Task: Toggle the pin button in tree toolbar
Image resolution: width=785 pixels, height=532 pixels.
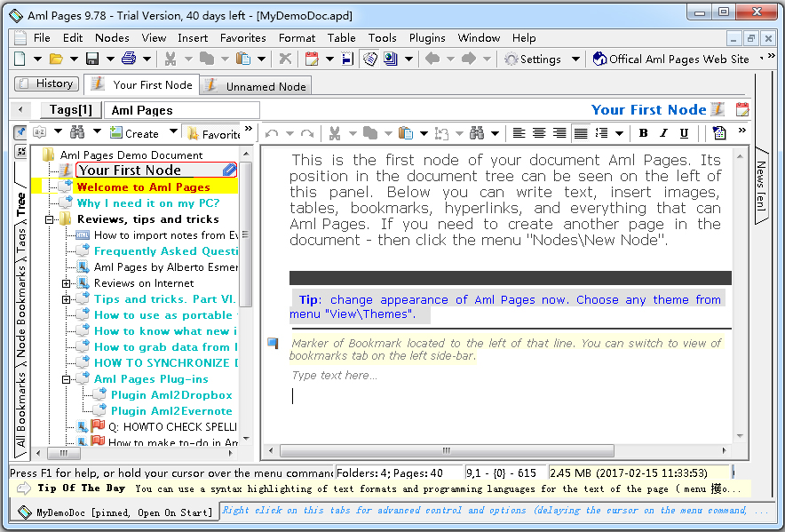Action: (20, 132)
